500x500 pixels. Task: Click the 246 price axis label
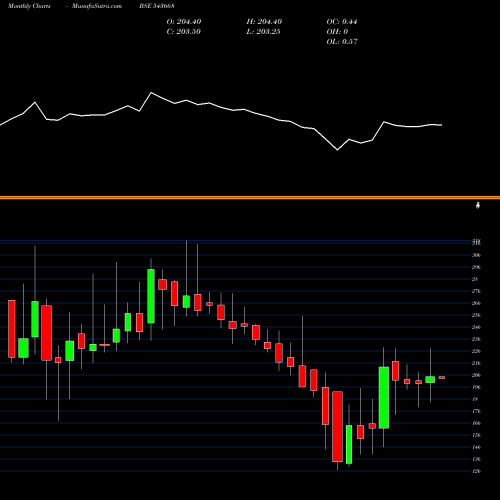point(476,327)
